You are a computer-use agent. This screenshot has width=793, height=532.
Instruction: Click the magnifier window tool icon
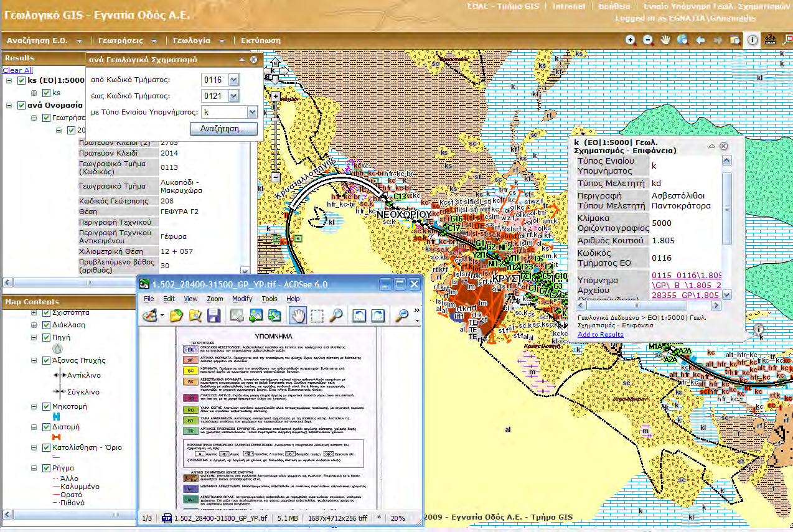734,40
